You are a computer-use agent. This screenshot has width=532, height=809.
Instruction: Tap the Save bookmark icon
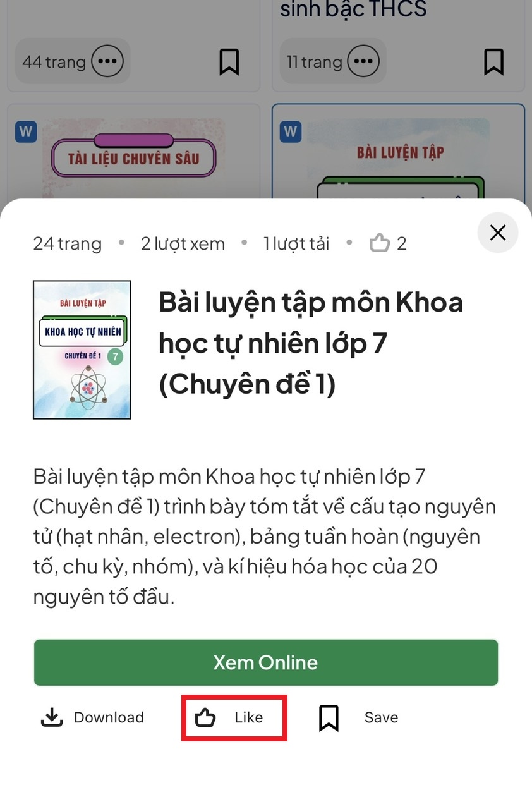[x=329, y=718]
